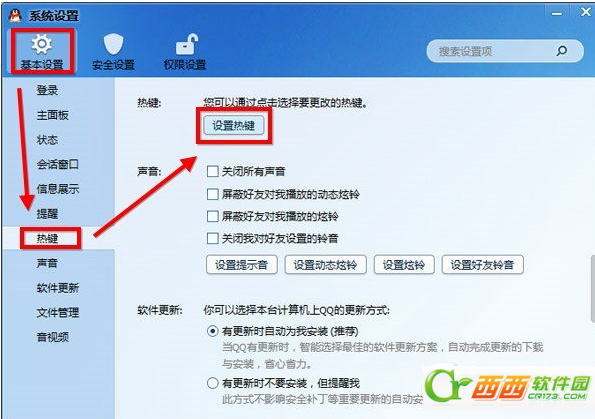Open 权限设置 padlock icon tab
The width and height of the screenshot is (595, 419).
(x=185, y=51)
